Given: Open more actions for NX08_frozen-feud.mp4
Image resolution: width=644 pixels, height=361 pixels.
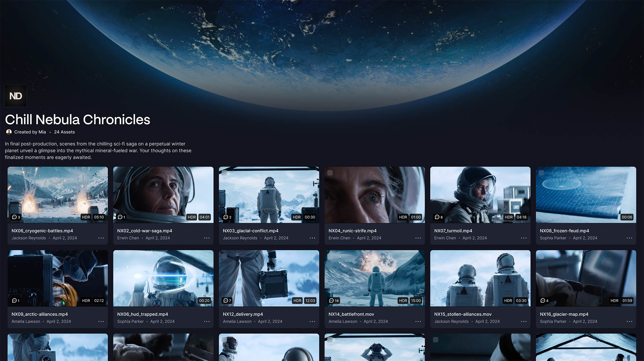Looking at the screenshot, I should point(630,238).
